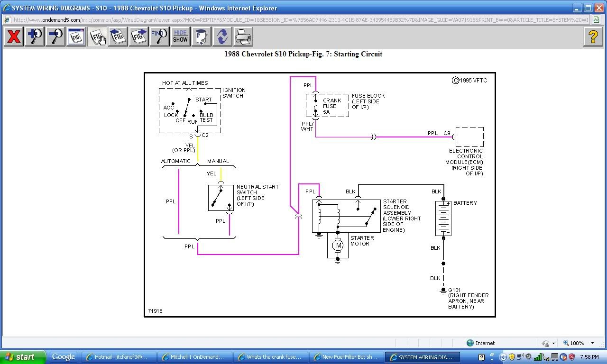Click the G101 ground label
This screenshot has height=364, width=607.
454,290
